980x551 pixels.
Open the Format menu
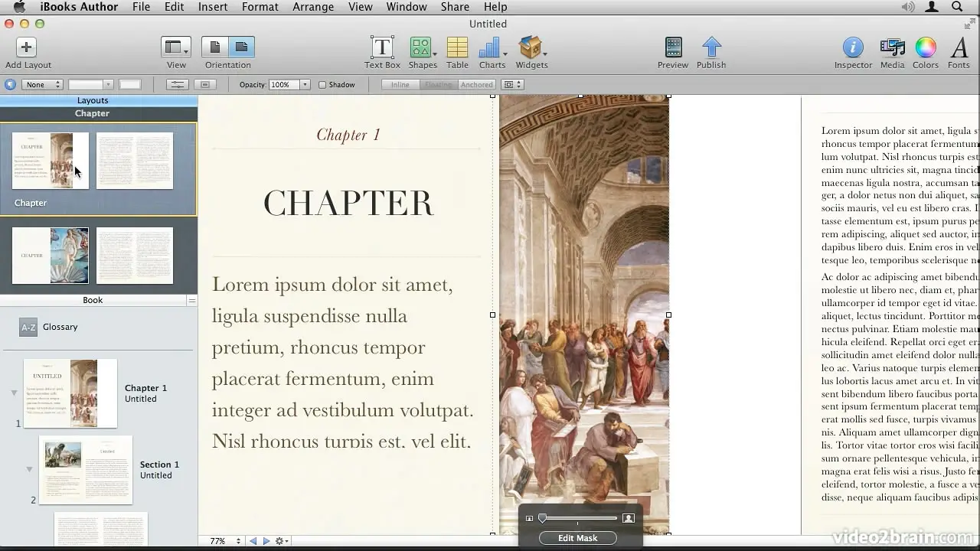coord(260,7)
